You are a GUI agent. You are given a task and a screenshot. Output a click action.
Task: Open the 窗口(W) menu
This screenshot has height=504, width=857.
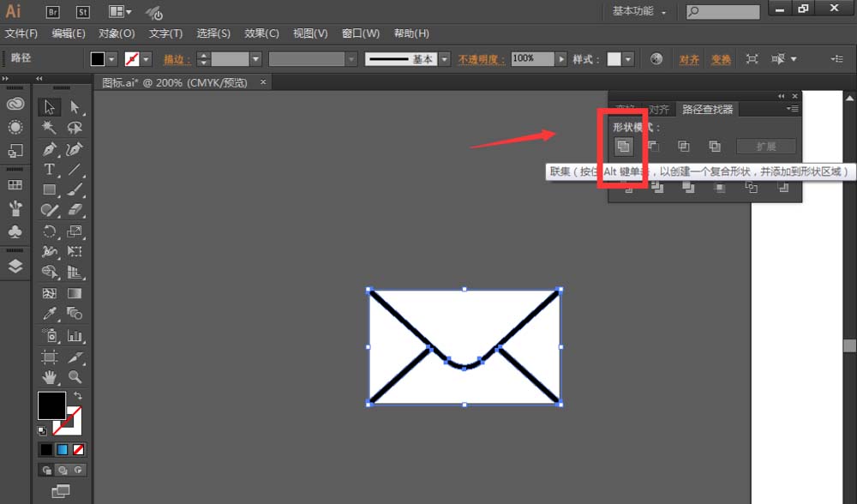tap(360, 33)
